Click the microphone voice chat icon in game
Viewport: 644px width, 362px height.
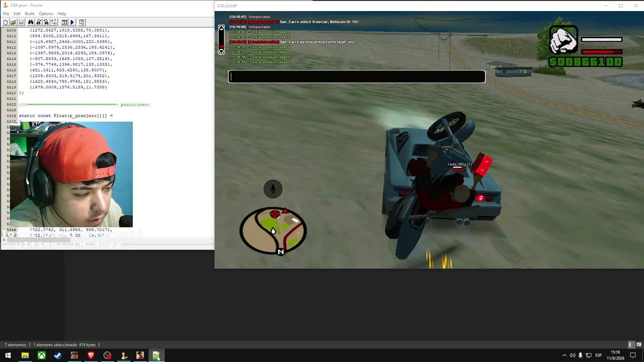point(273,189)
